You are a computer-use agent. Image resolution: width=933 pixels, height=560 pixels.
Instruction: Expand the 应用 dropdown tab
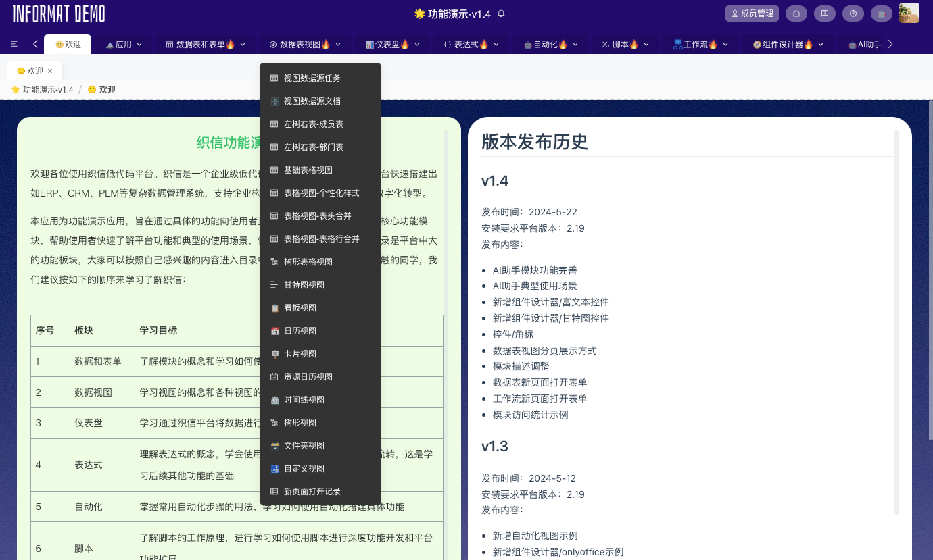pyautogui.click(x=124, y=45)
